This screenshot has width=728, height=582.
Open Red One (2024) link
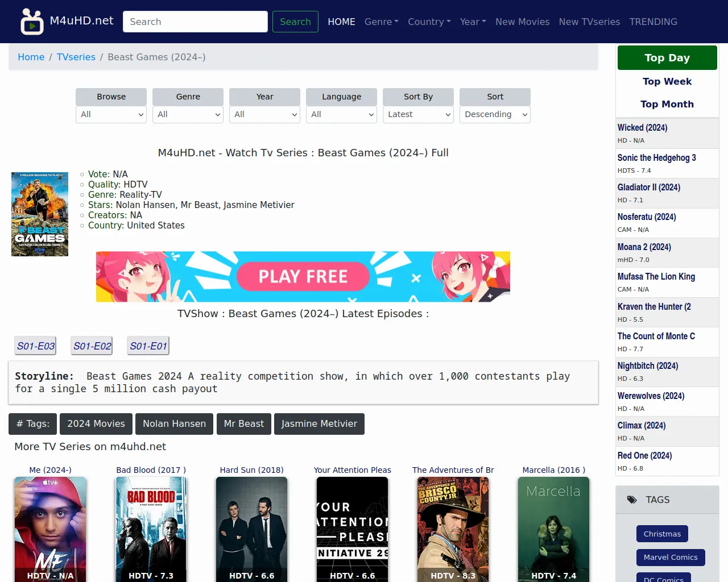(645, 456)
